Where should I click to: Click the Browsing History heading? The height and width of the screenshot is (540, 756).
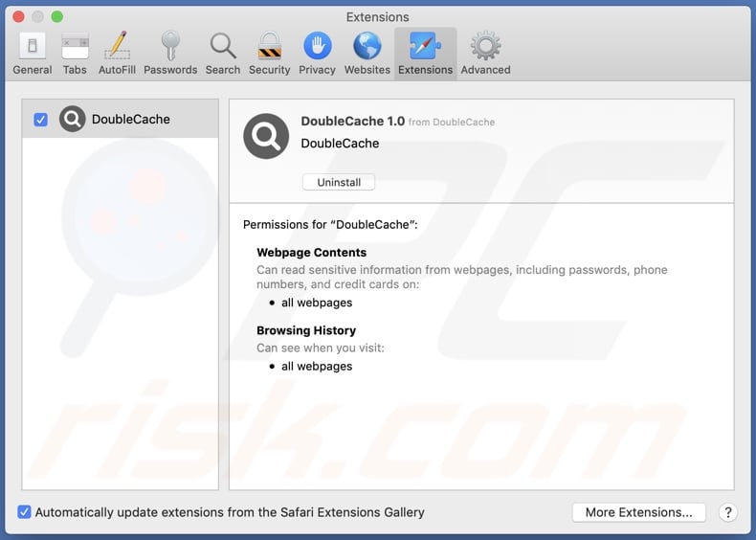pos(306,330)
